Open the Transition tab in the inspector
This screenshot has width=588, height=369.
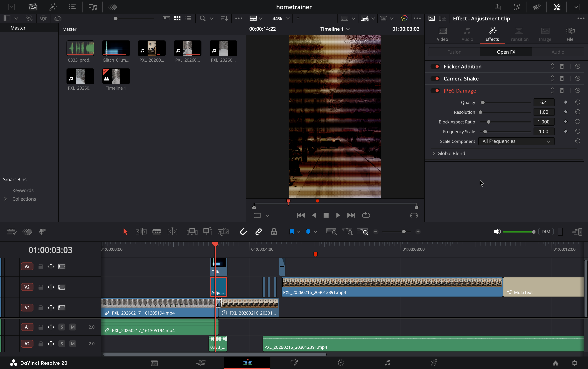pos(518,34)
